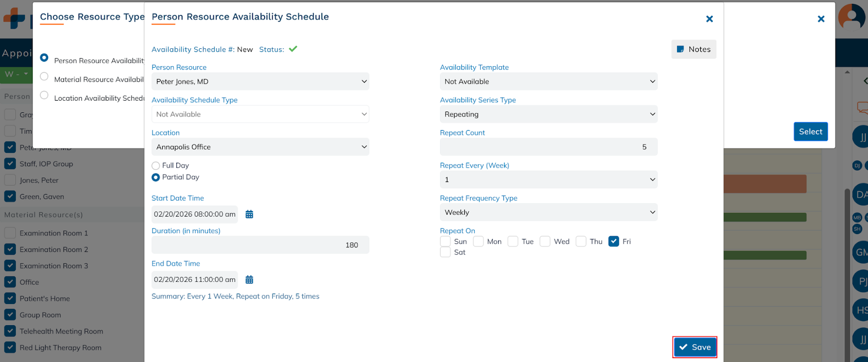Check the Mon repeat day checkbox

pyautogui.click(x=478, y=242)
